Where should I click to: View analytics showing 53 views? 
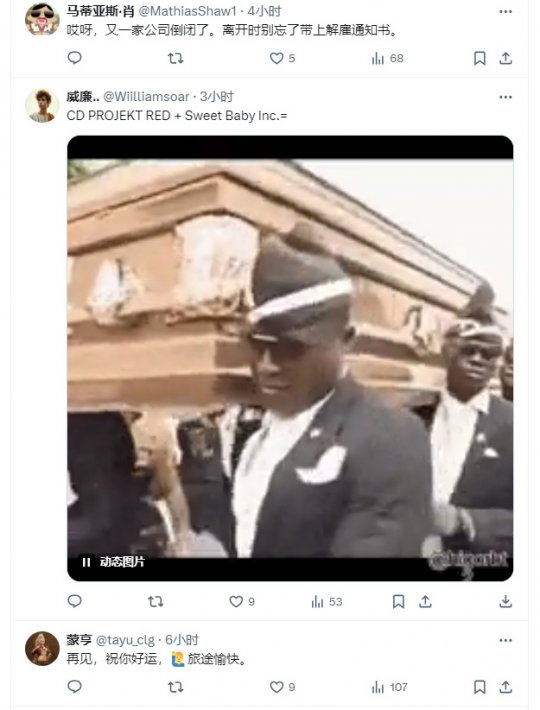point(326,601)
